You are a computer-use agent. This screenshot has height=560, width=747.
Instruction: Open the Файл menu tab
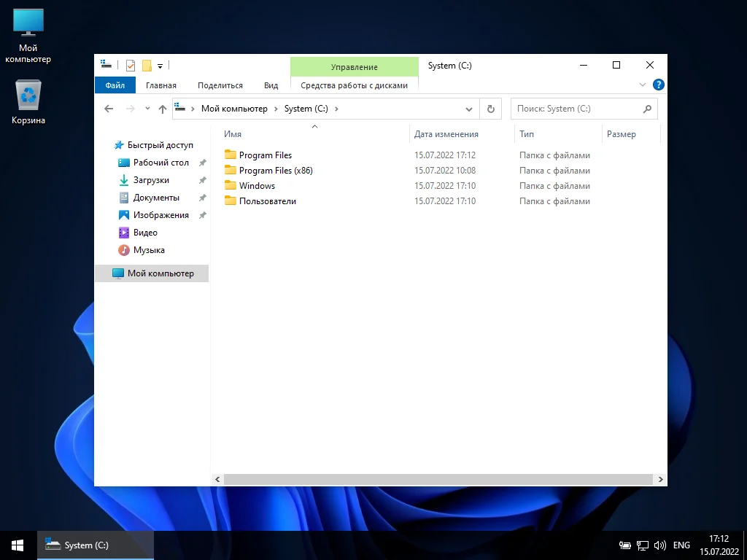pyautogui.click(x=115, y=85)
